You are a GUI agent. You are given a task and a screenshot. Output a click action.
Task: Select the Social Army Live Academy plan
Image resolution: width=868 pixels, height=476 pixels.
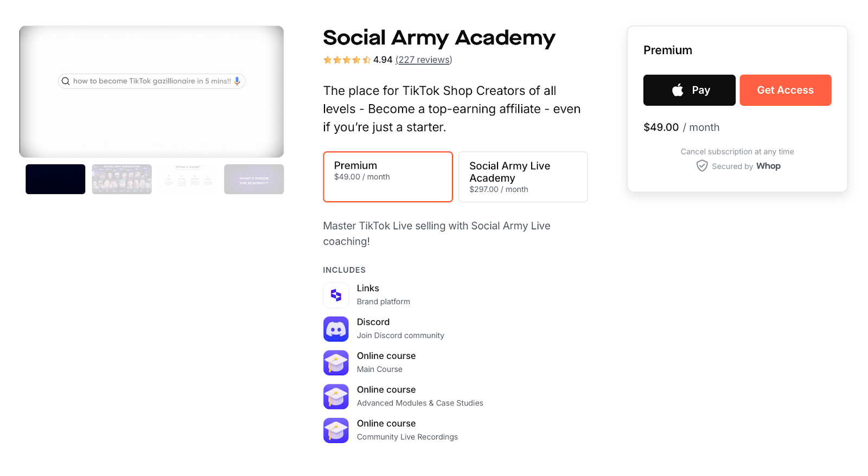(x=522, y=177)
